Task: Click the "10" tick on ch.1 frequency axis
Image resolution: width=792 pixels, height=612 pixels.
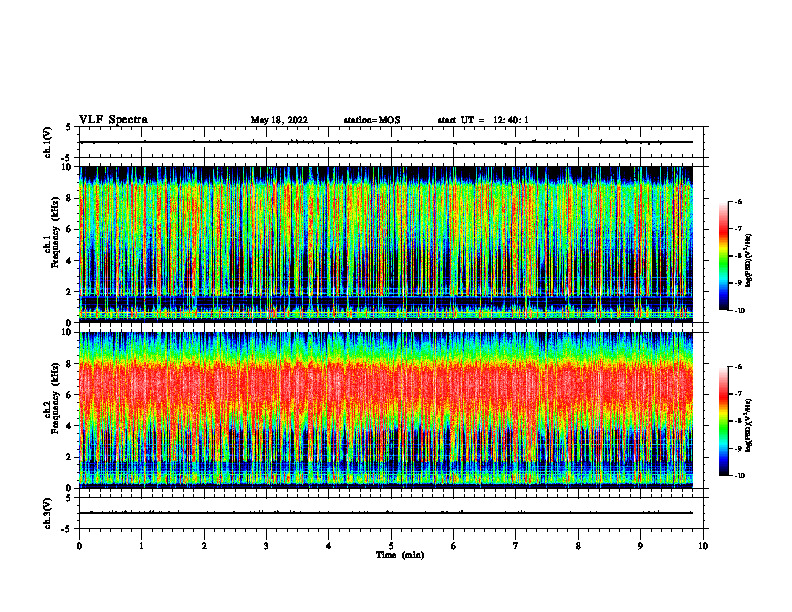Action: click(66, 167)
